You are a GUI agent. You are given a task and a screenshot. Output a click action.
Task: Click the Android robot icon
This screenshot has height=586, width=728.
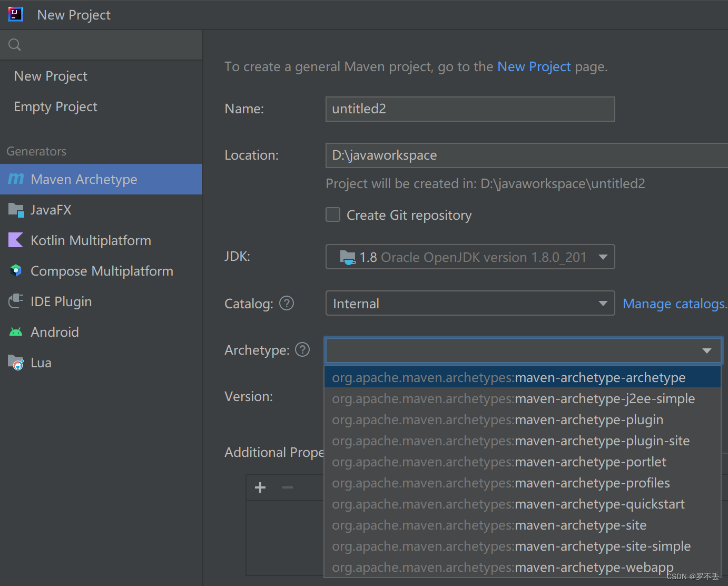(x=16, y=332)
